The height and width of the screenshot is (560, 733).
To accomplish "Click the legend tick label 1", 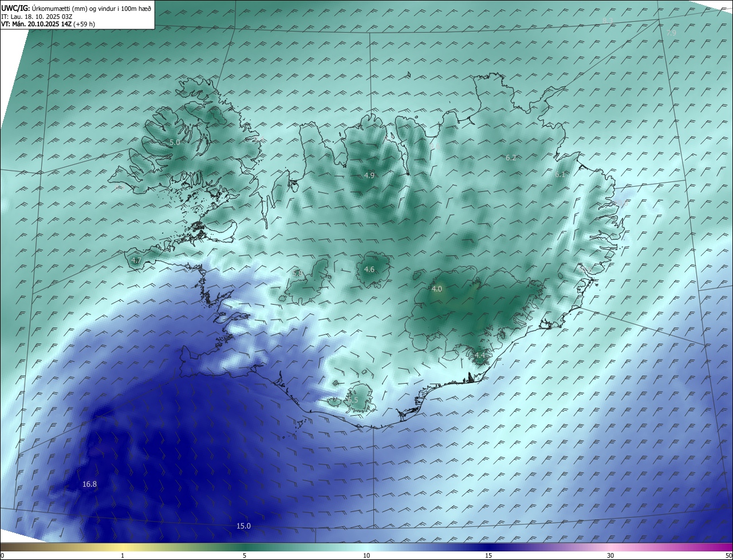I will click(x=123, y=555).
